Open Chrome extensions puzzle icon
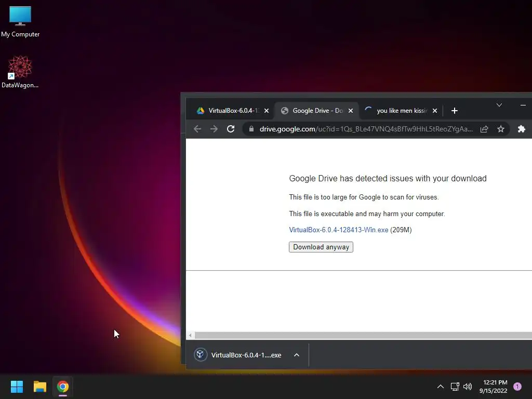Image resolution: width=532 pixels, height=399 pixels. 522,129
